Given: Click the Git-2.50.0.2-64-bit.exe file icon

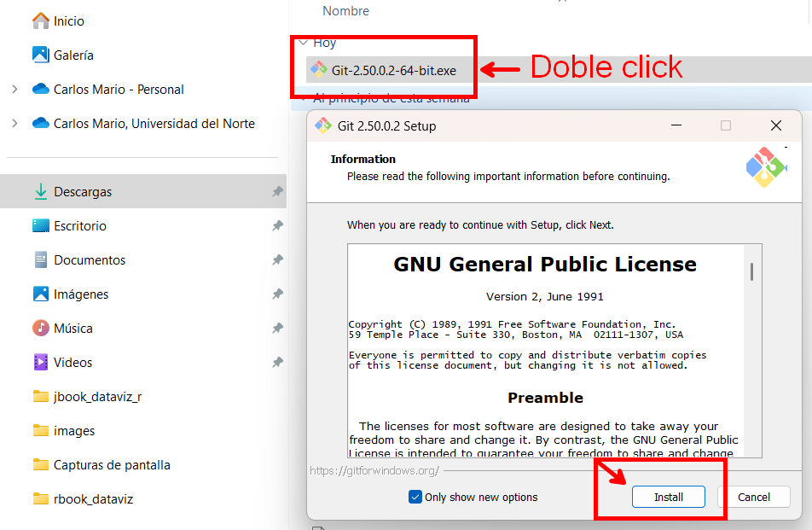Looking at the screenshot, I should pos(319,70).
